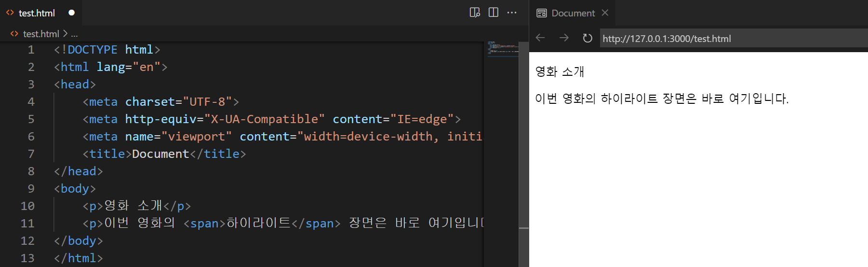Viewport: 868px width, 267px height.
Task: Click 영화 소개 in the code editor
Action: [x=133, y=206]
